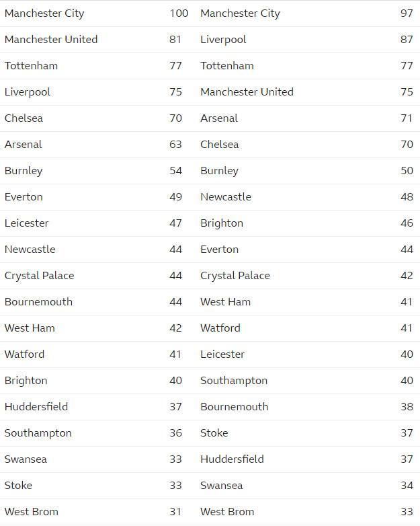Select West Brom beside 31 points

point(31,512)
